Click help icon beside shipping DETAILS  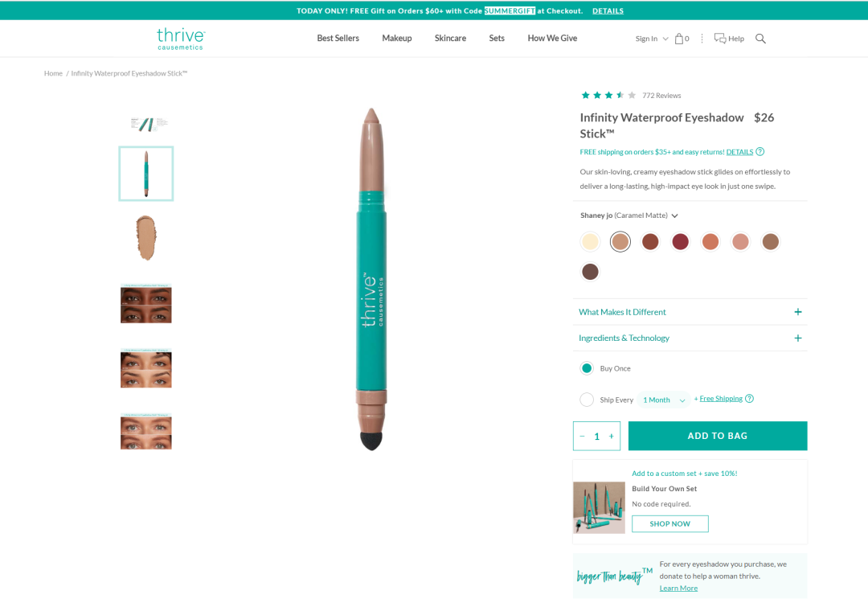(760, 152)
